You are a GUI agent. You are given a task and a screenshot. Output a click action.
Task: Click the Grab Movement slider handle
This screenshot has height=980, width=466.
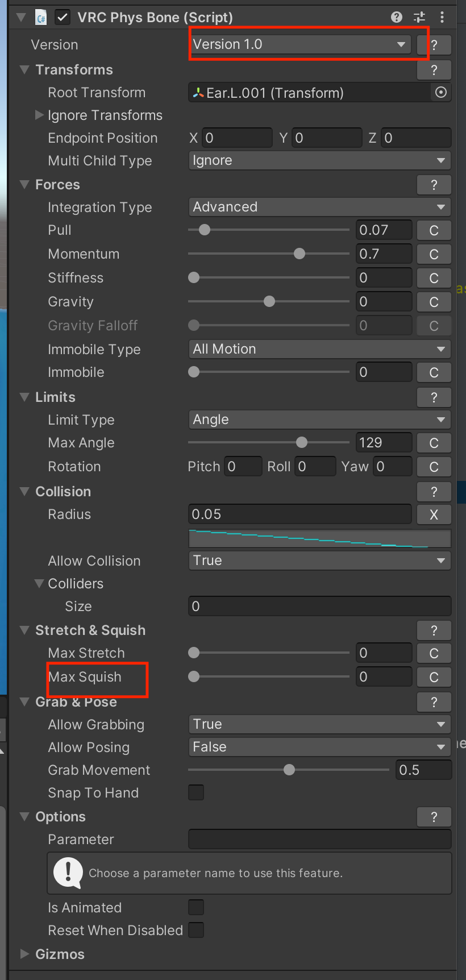[x=289, y=770]
